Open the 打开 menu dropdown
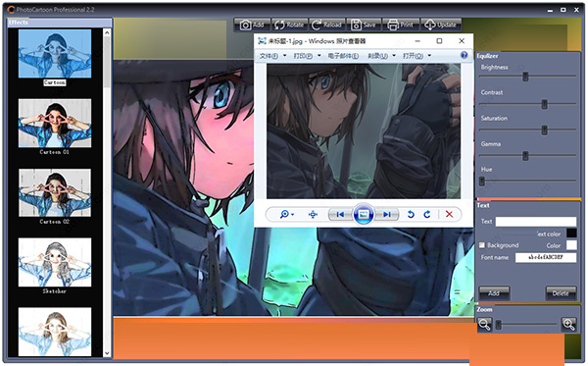Image resolution: width=588 pixels, height=366 pixels. [x=416, y=56]
